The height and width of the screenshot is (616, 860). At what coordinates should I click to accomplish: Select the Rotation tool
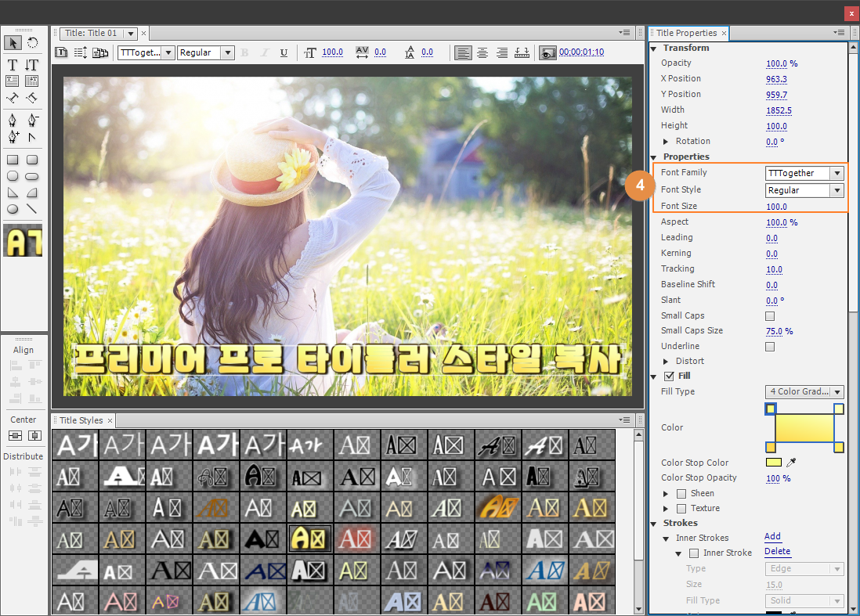click(33, 43)
